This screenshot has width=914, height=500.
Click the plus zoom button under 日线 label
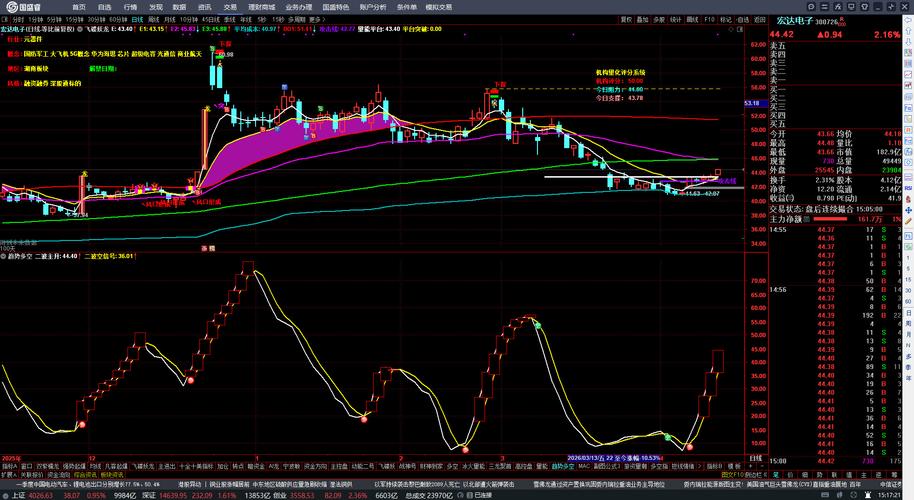click(x=750, y=466)
